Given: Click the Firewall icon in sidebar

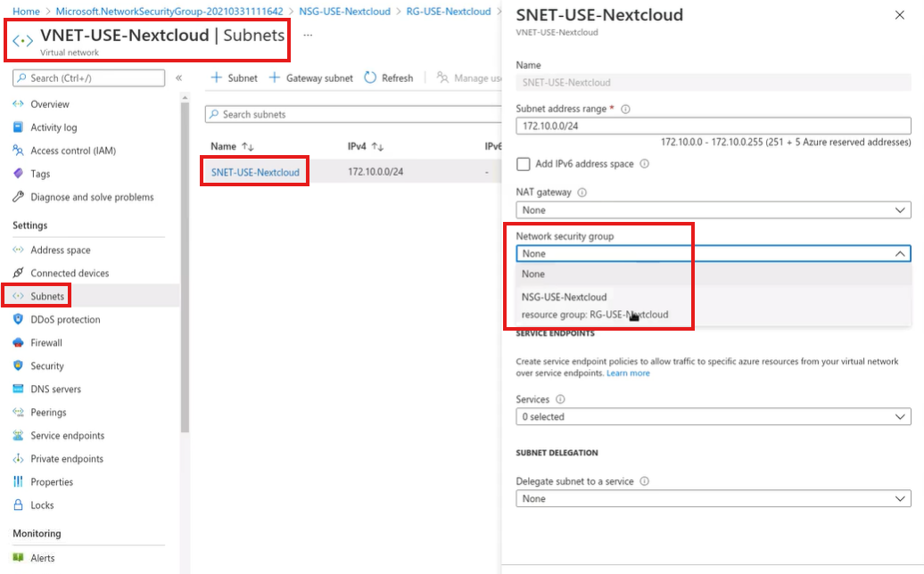Looking at the screenshot, I should (x=18, y=342).
